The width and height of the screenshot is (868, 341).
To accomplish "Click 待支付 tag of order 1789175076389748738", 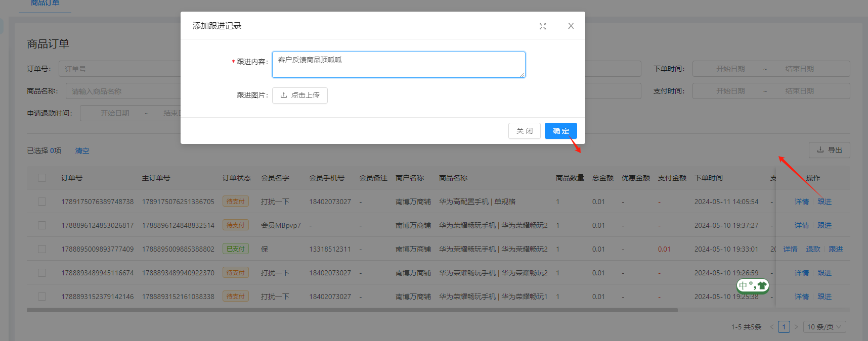I will coord(236,202).
